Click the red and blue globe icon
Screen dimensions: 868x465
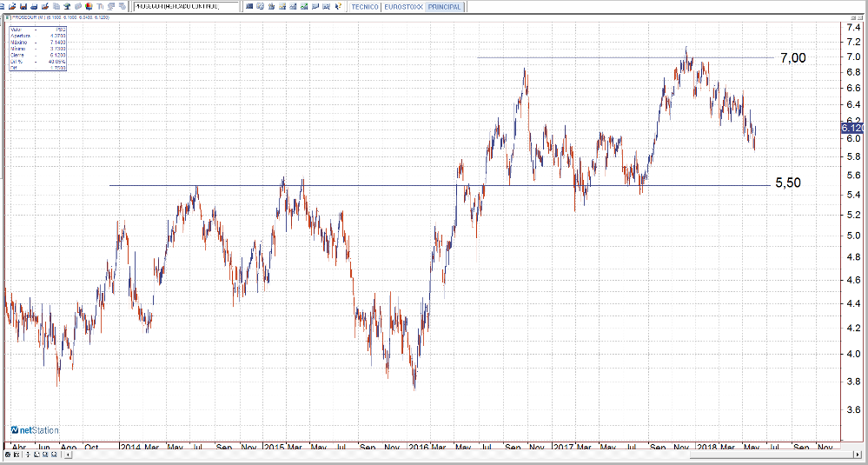(x=89, y=6)
